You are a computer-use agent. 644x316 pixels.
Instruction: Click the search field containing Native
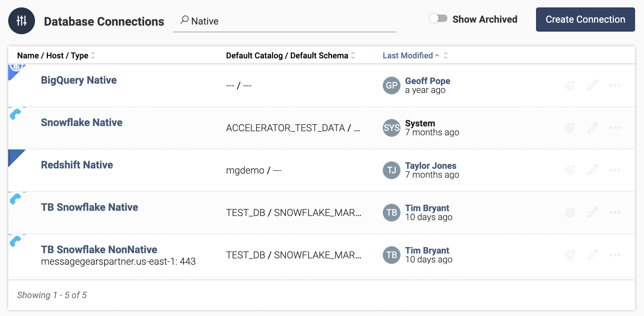click(x=285, y=21)
